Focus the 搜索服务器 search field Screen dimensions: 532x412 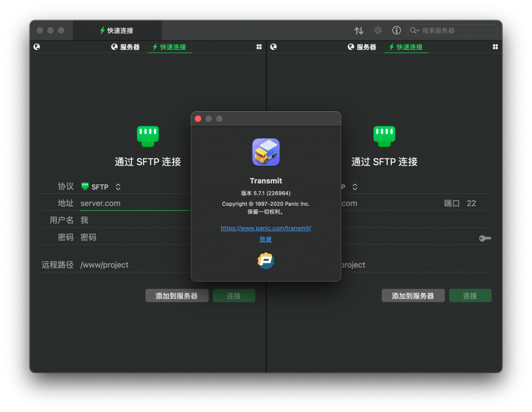coord(453,31)
